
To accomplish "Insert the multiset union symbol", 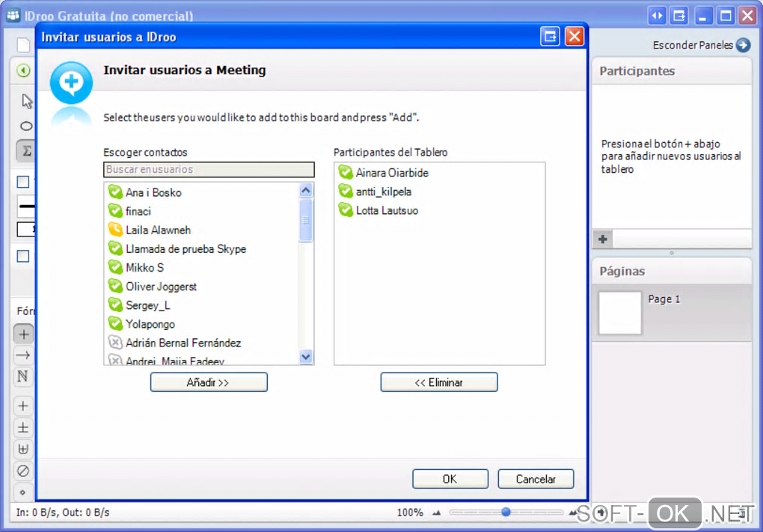I will (x=23, y=449).
